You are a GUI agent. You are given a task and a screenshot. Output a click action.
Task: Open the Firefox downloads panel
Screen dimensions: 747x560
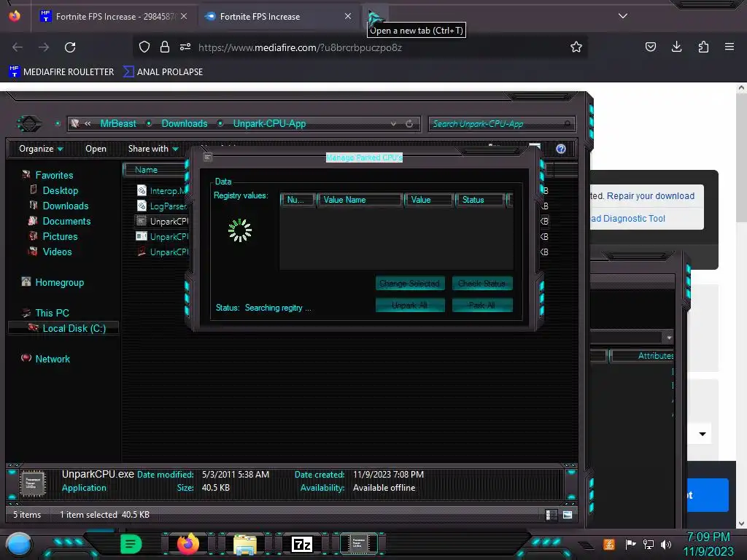click(x=676, y=47)
